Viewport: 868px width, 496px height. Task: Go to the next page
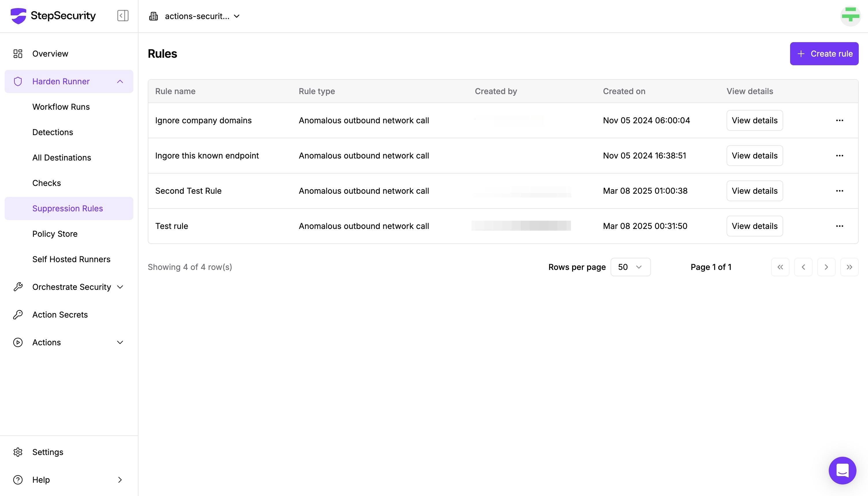tap(826, 267)
